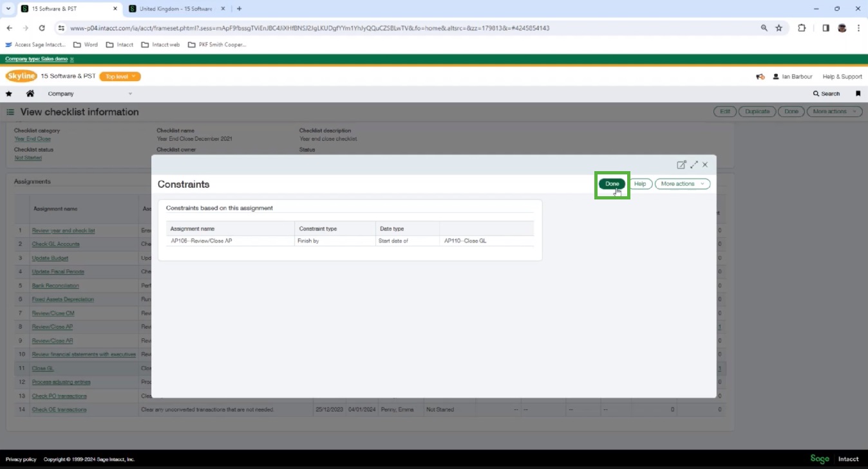Click the Chrome extensions puzzle icon

coord(800,28)
